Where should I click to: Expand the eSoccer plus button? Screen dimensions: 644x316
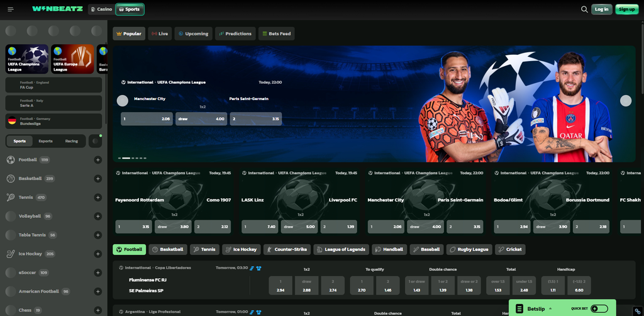[97, 273]
